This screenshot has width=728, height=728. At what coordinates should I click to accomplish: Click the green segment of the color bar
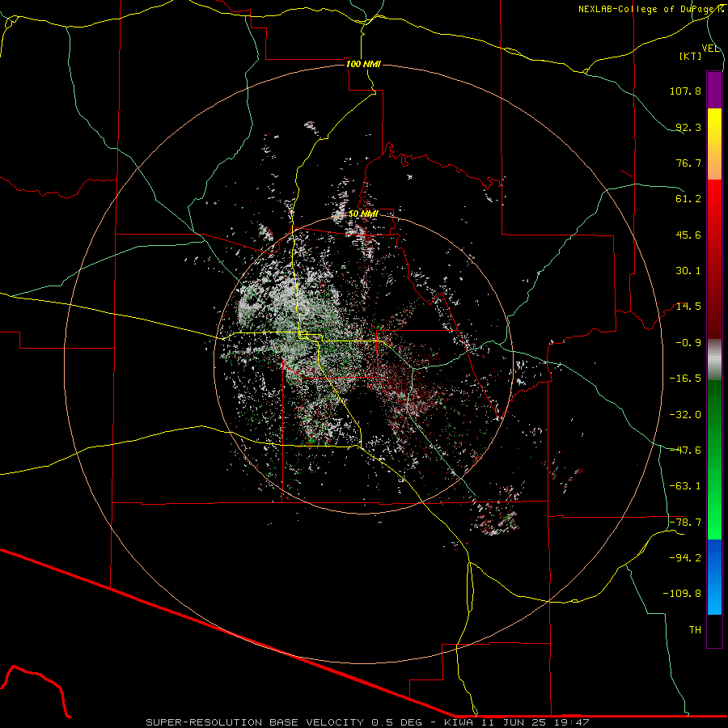point(714,459)
